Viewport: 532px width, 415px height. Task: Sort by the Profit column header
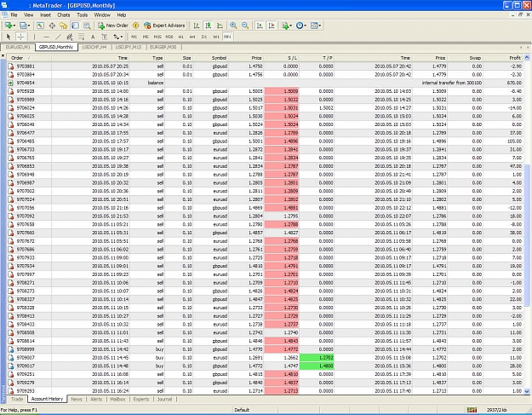(503, 58)
